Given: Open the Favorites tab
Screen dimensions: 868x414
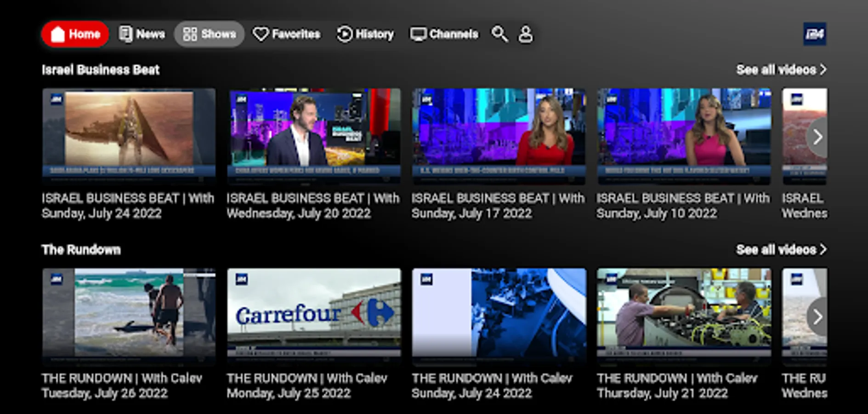Looking at the screenshot, I should point(287,34).
